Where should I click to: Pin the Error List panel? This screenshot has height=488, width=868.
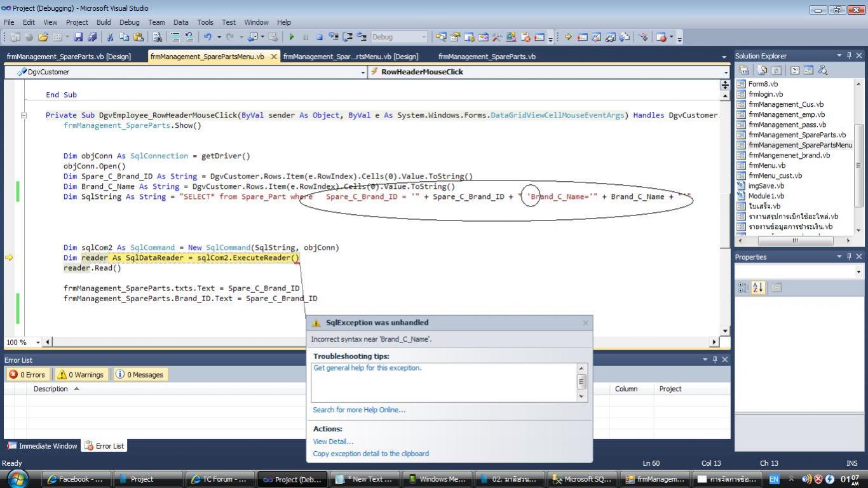click(x=715, y=360)
